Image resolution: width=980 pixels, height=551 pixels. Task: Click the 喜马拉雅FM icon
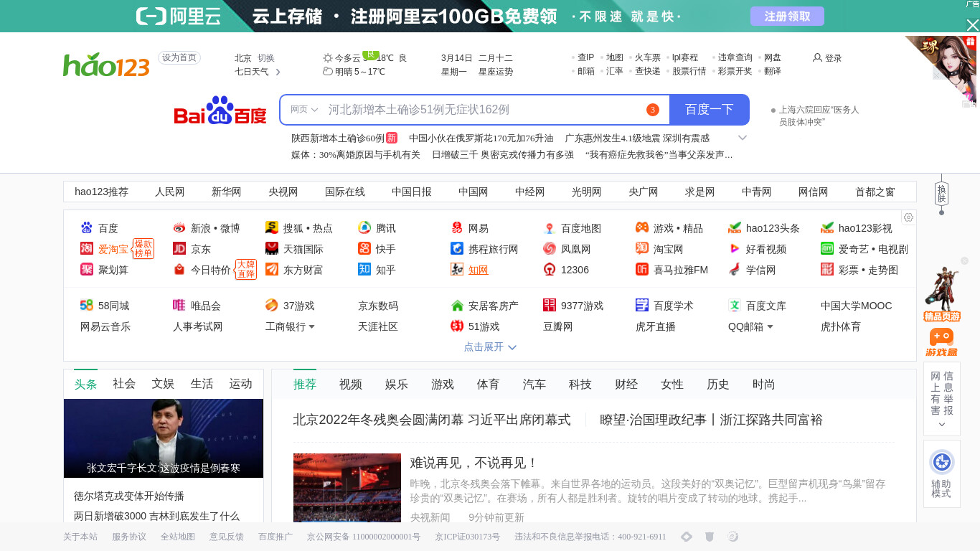click(642, 270)
